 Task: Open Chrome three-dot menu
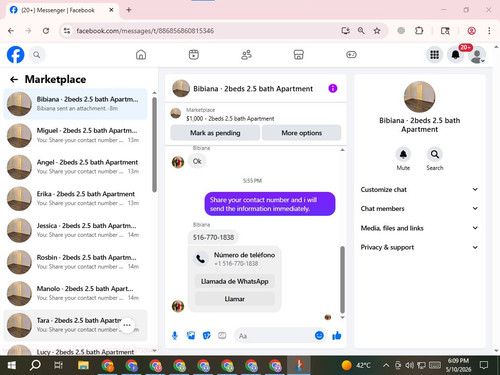(489, 31)
